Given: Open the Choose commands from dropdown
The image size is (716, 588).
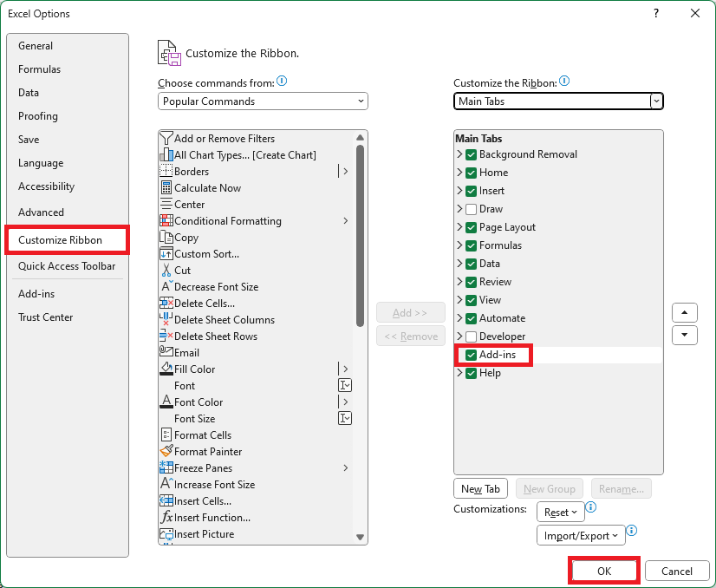Looking at the screenshot, I should pos(263,101).
